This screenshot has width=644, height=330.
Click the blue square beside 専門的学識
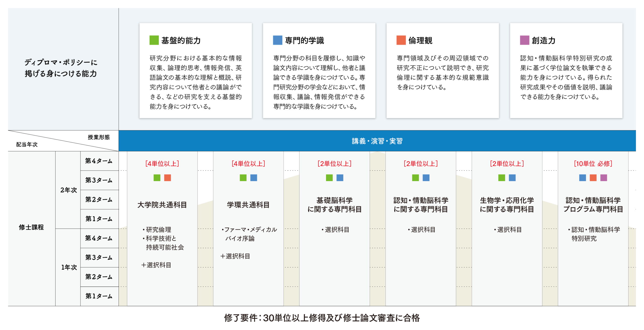tap(277, 40)
